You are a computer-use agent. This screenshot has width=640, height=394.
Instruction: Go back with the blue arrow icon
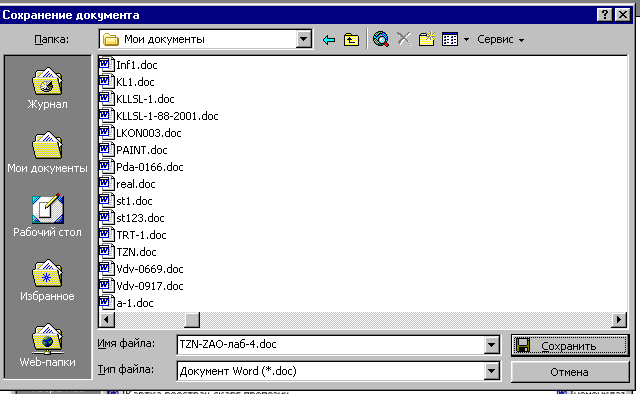coord(329,40)
